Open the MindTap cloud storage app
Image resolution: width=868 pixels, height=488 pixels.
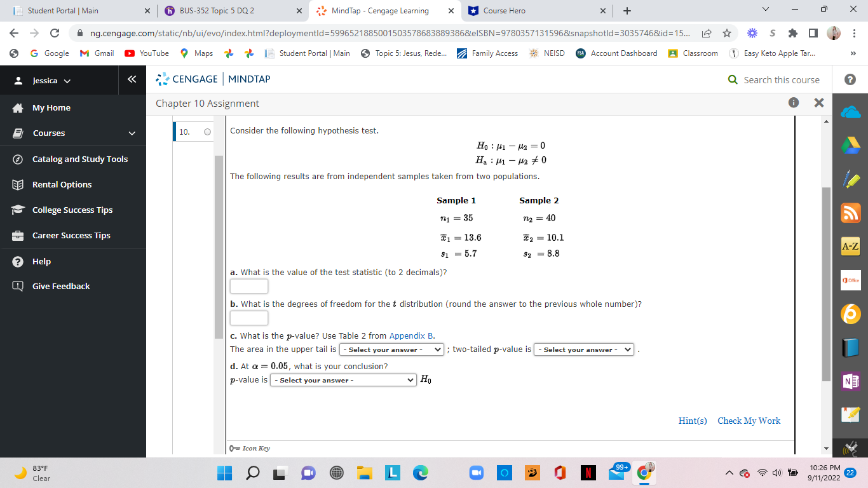click(x=850, y=112)
